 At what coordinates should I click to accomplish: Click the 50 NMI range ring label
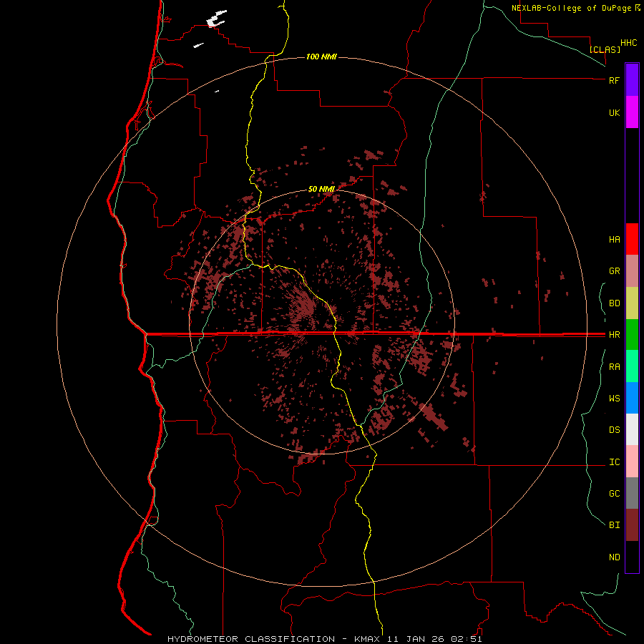pyautogui.click(x=321, y=189)
